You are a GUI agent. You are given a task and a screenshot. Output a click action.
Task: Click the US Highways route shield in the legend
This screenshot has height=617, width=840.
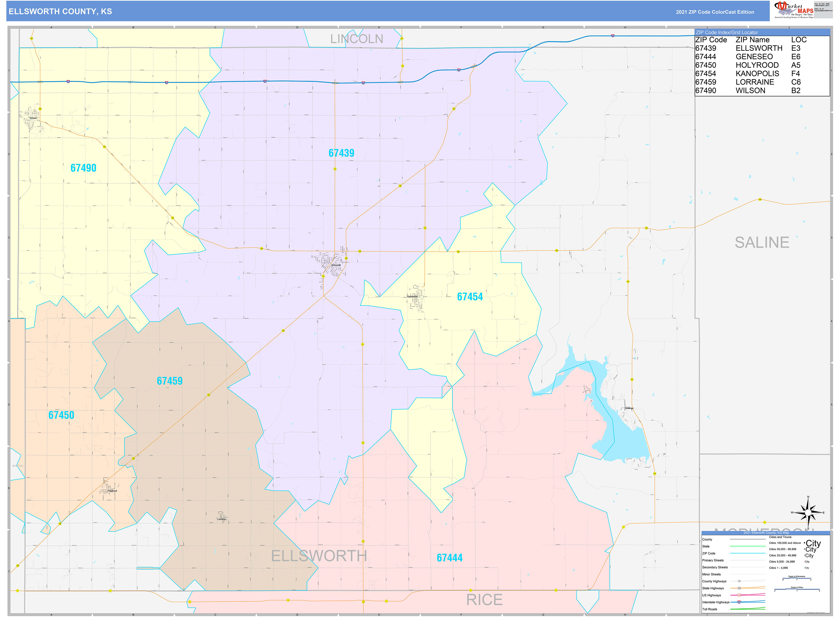point(739,595)
